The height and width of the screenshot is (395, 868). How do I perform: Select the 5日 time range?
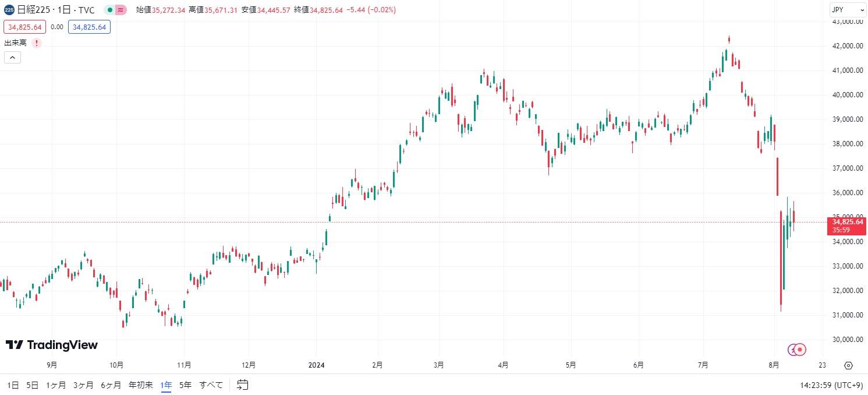click(33, 385)
